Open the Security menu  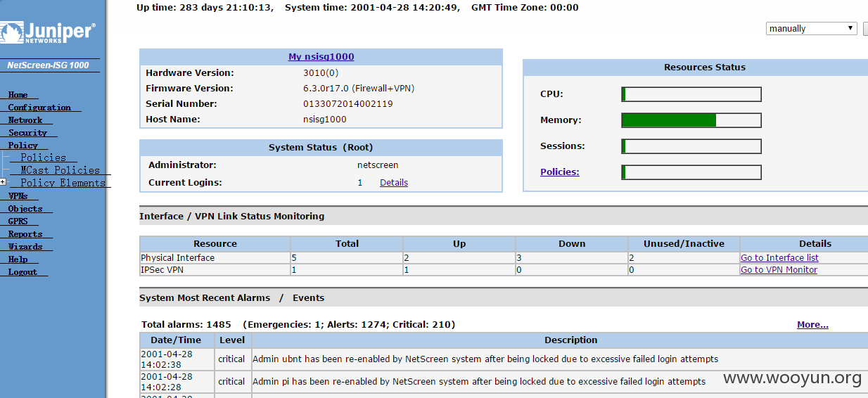27,133
